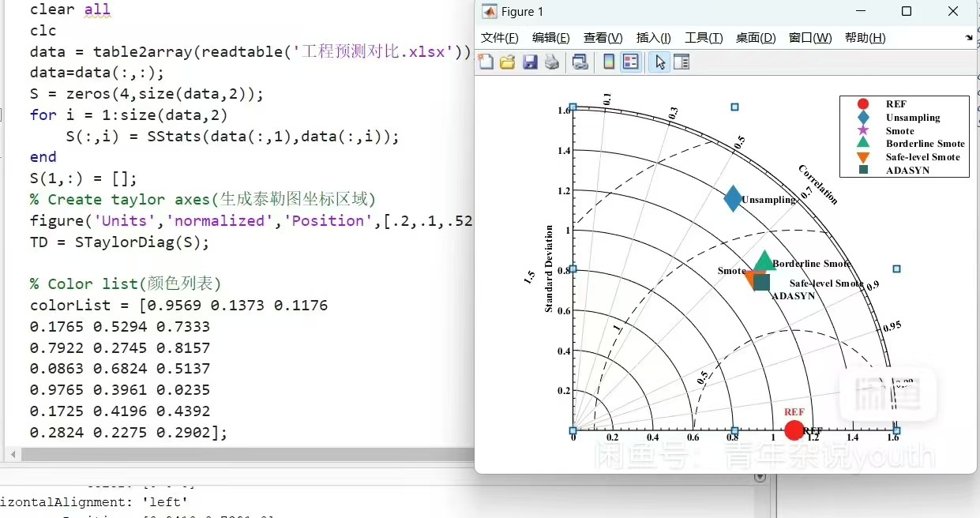
Task: Click the command window actions circular arrow button
Action: tap(760, 477)
